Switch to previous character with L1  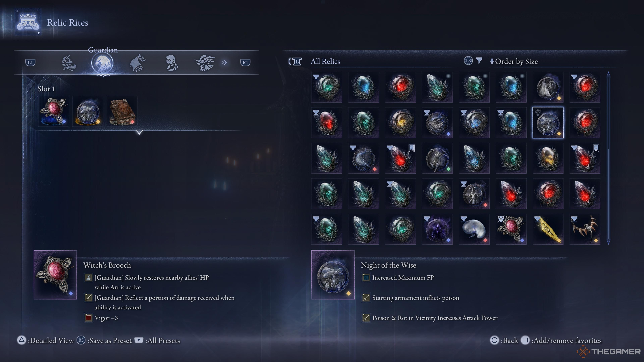click(x=30, y=63)
